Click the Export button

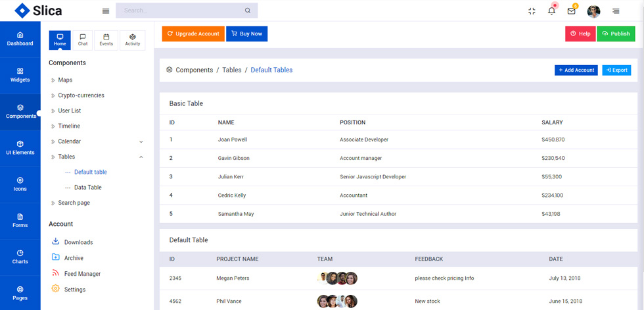coord(616,70)
